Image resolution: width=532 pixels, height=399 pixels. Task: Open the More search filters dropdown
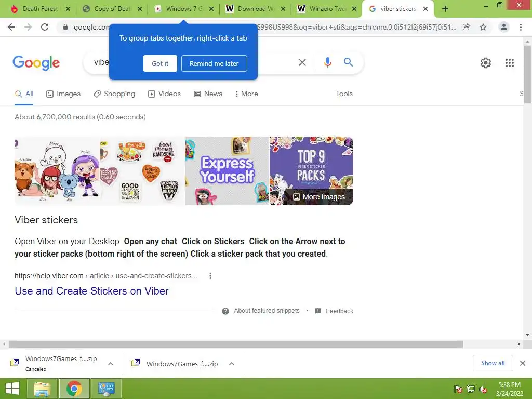[246, 94]
